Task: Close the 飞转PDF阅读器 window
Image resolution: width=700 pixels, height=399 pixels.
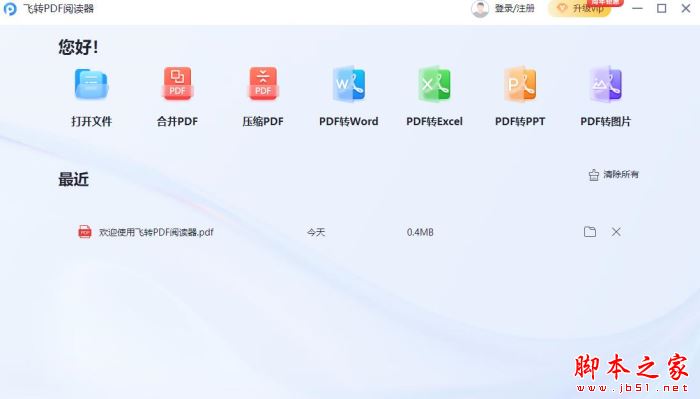Action: pyautogui.click(x=686, y=8)
